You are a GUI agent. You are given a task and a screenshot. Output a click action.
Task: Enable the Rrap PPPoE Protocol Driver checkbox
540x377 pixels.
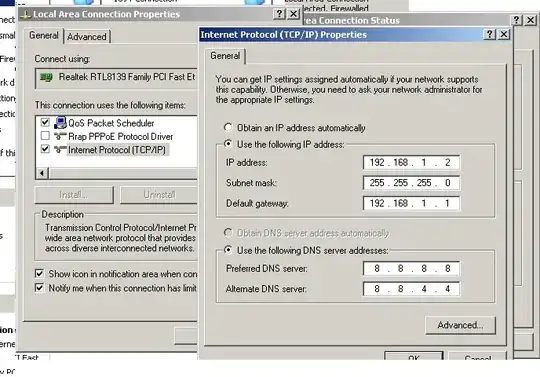click(45, 136)
